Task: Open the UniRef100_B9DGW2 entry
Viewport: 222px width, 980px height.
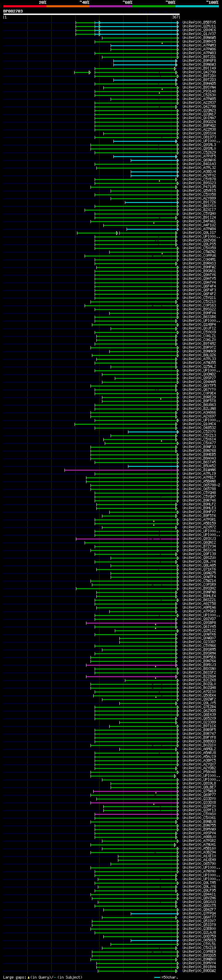Action: [199, 971]
